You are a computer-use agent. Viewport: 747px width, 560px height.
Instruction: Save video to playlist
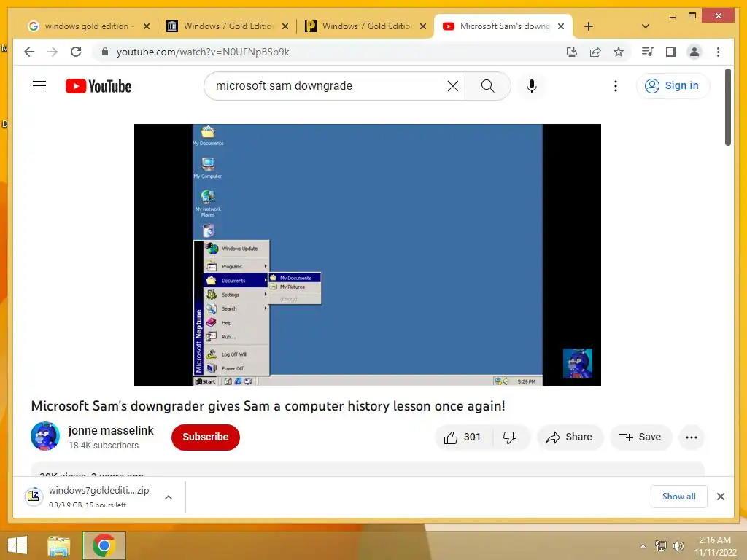(640, 437)
